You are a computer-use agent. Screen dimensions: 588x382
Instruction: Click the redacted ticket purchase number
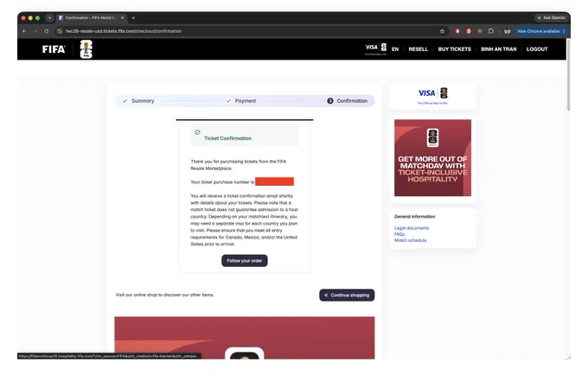[x=274, y=181]
